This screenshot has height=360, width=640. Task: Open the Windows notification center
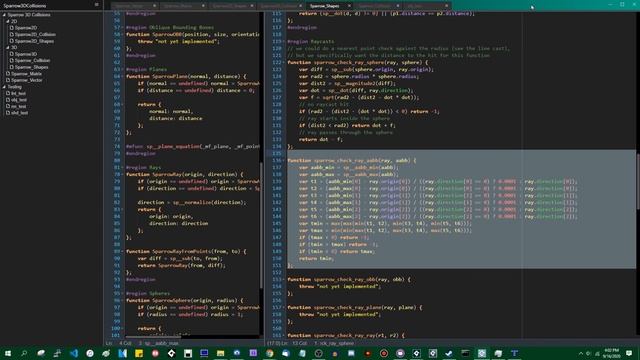click(x=629, y=353)
